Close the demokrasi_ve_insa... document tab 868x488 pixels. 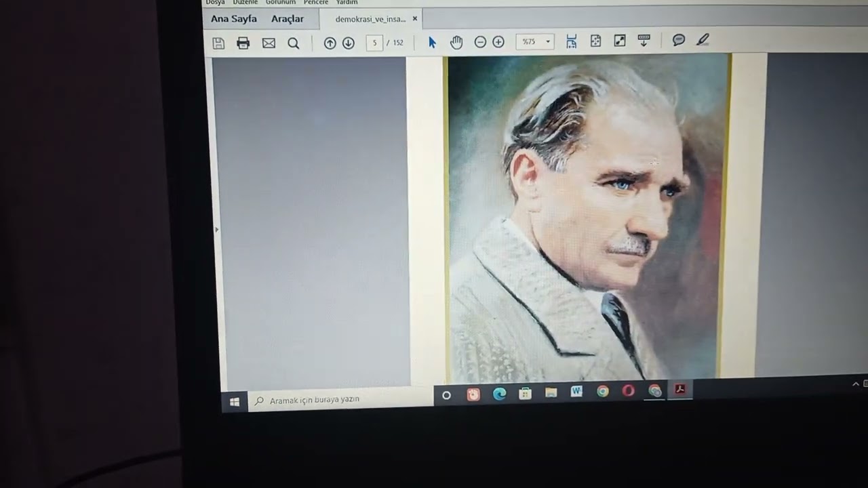click(415, 19)
